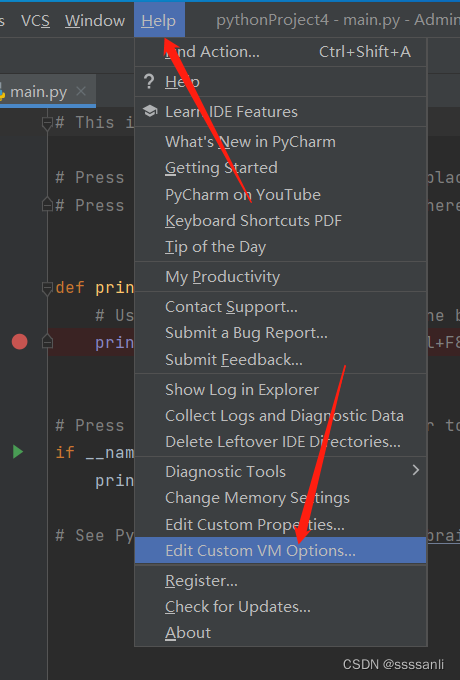The height and width of the screenshot is (680, 460).
Task: Select Show Log in Explorer
Action: [x=281, y=389]
